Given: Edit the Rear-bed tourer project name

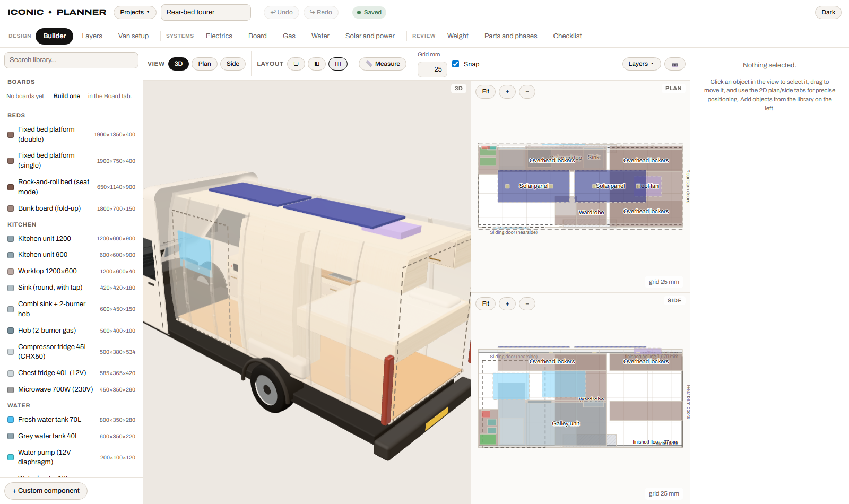Looking at the screenshot, I should tap(206, 12).
